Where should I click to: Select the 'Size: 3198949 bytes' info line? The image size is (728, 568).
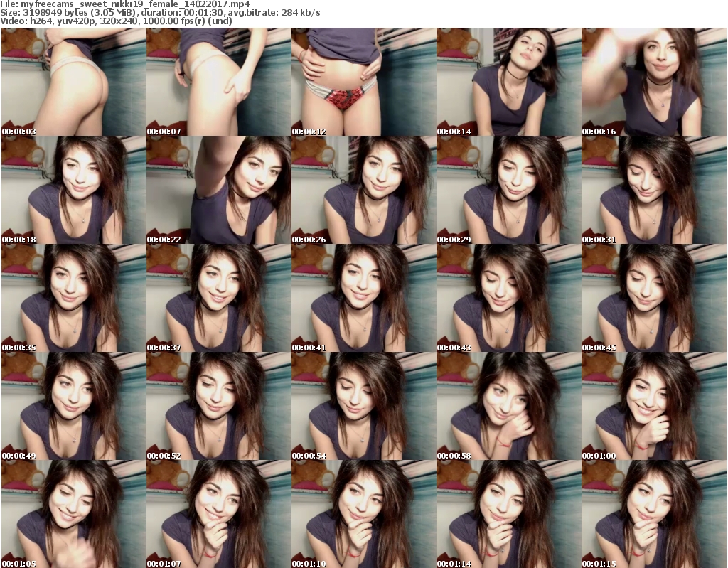click(x=160, y=13)
